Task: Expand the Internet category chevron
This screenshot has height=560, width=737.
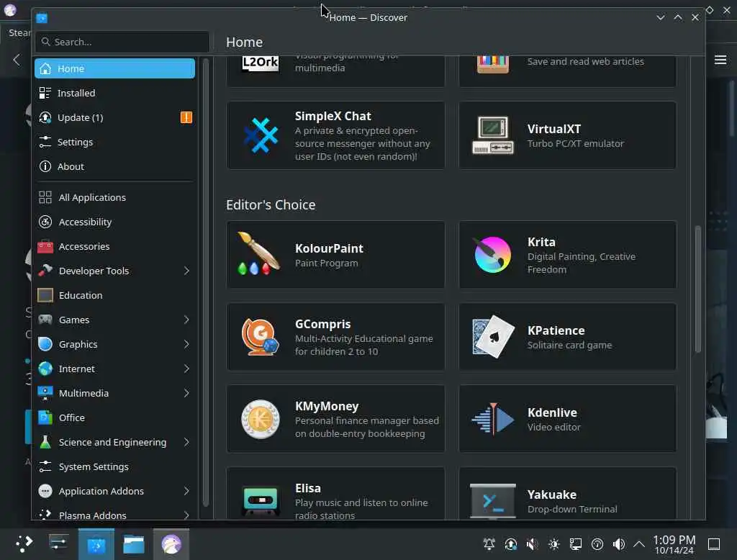Action: (x=186, y=369)
